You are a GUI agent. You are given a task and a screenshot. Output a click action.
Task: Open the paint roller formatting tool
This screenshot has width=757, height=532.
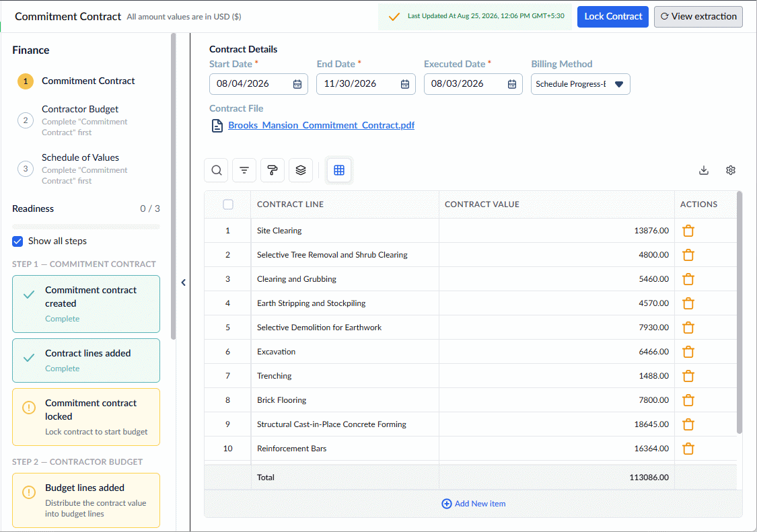[x=273, y=170]
